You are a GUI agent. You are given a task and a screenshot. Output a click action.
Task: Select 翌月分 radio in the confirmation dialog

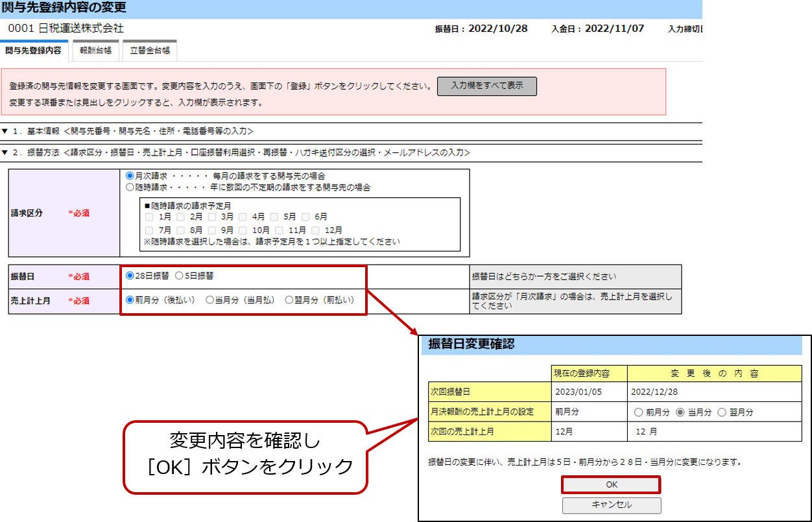tap(722, 412)
